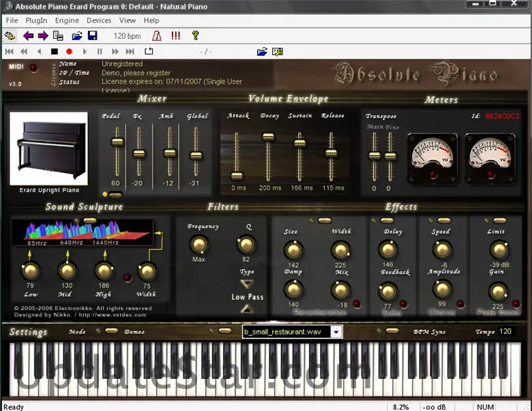The height and width of the screenshot is (411, 532).
Task: Click the open file folder icon in transport row
Action: pos(262,52)
